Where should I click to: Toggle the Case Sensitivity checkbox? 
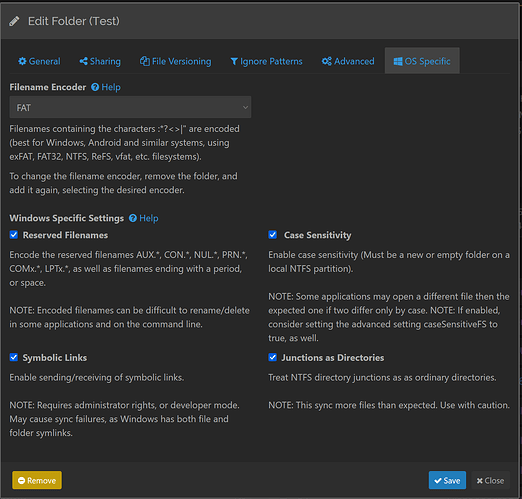coord(273,235)
